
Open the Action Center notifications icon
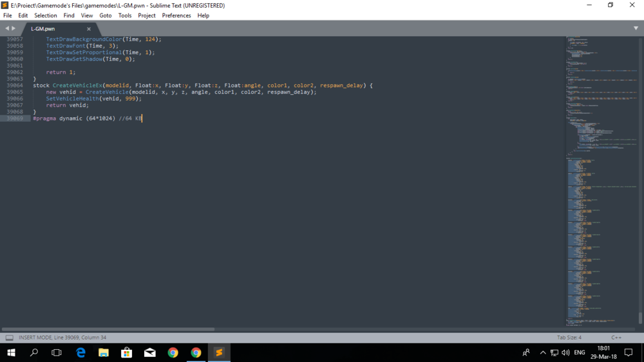[629, 352]
